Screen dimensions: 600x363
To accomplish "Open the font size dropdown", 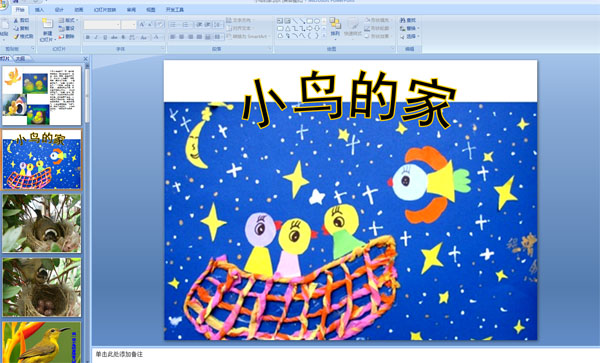I will (x=129, y=25).
